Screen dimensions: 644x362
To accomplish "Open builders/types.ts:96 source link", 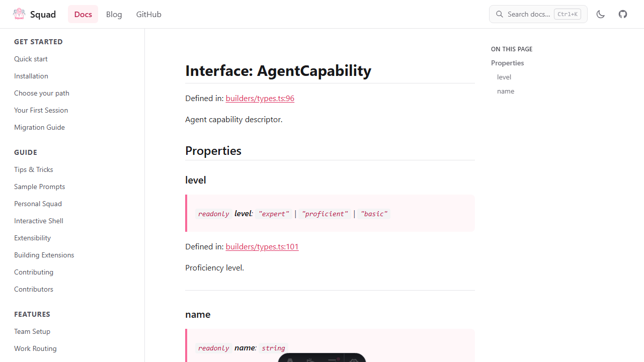I will coord(260,98).
